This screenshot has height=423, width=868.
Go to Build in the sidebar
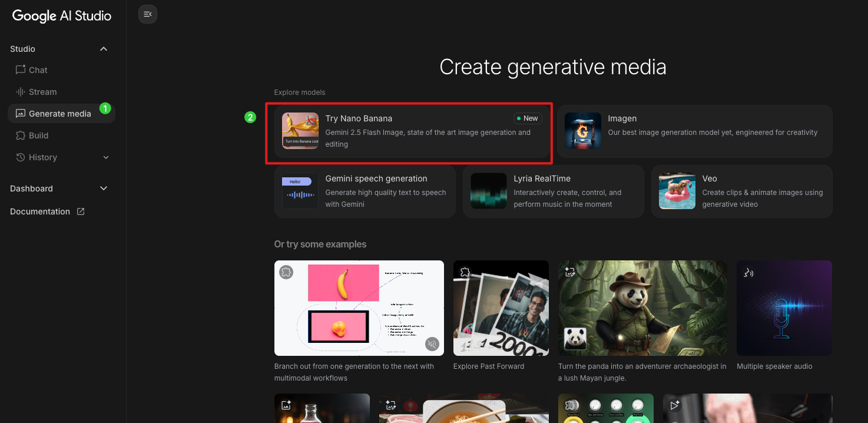point(61,136)
